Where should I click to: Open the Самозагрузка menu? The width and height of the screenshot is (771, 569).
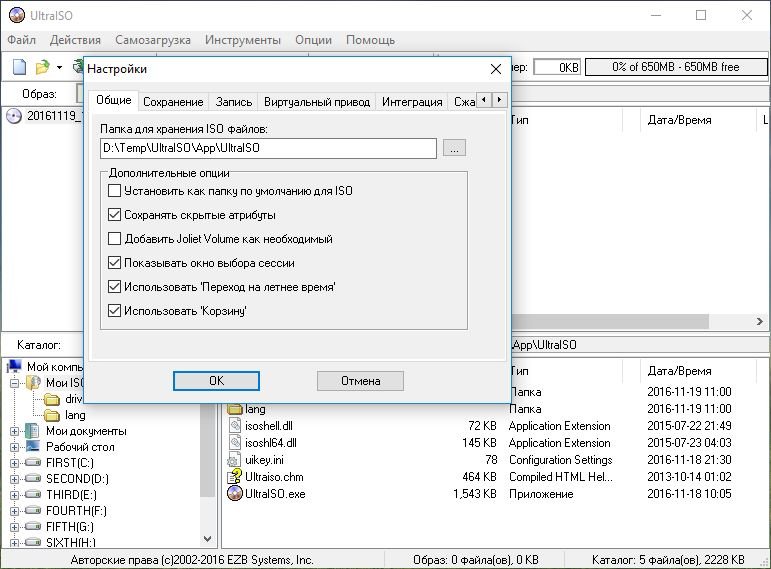point(153,40)
